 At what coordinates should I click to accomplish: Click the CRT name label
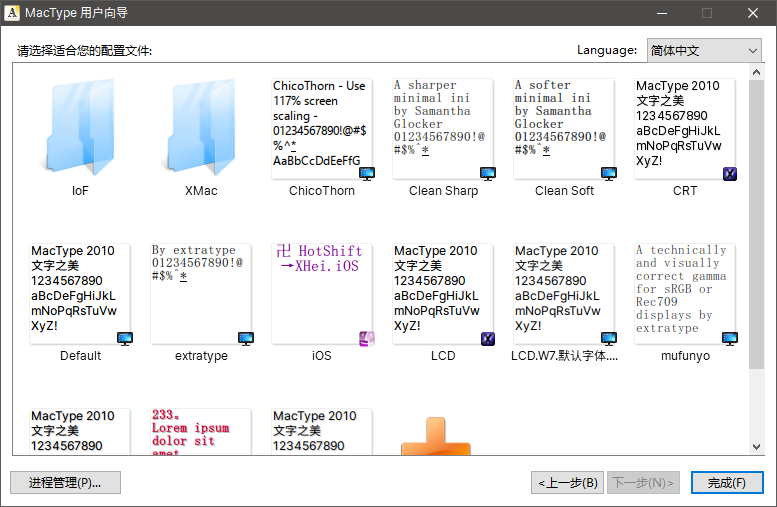(x=685, y=191)
